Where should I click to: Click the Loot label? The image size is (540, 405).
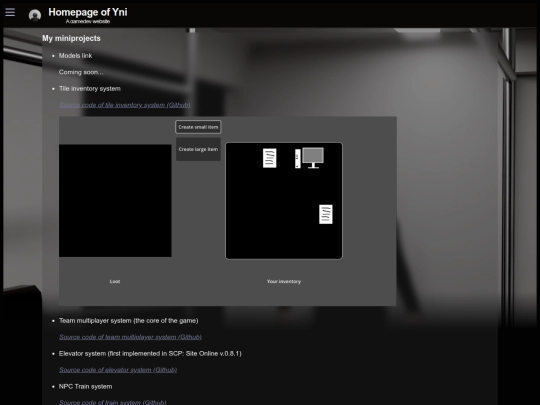[115, 281]
